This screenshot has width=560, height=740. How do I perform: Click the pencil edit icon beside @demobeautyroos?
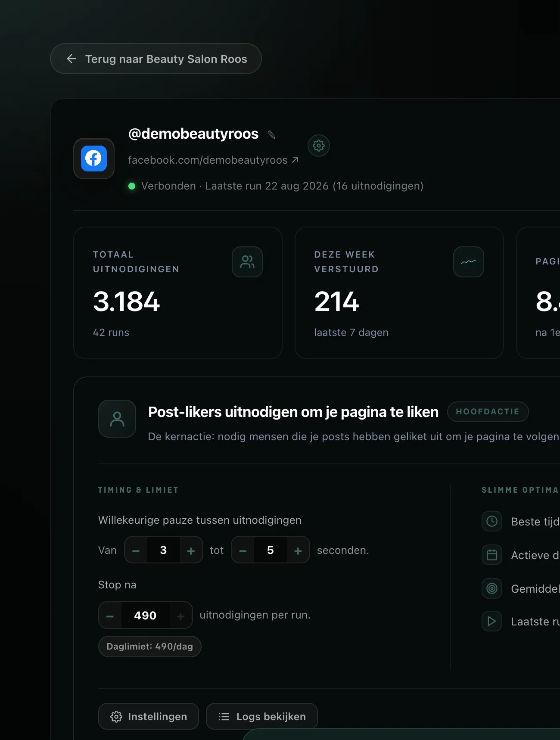click(x=271, y=135)
